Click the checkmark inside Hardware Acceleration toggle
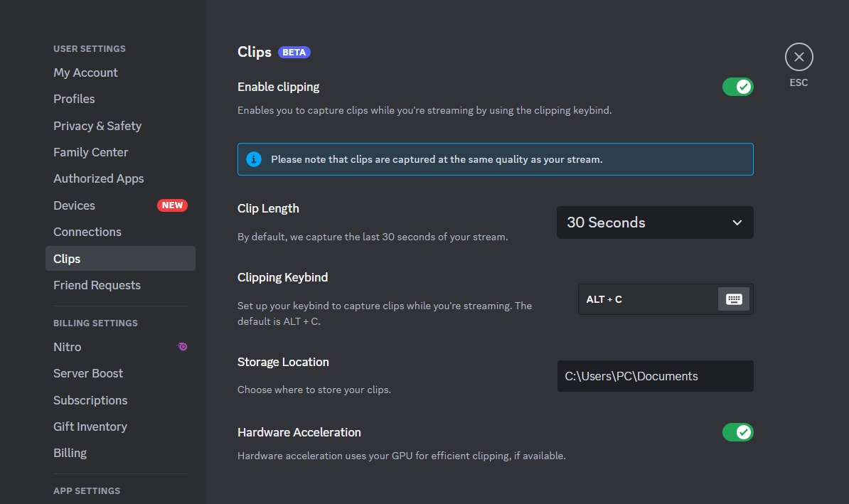Viewport: 849px width, 504px height. pyautogui.click(x=744, y=431)
